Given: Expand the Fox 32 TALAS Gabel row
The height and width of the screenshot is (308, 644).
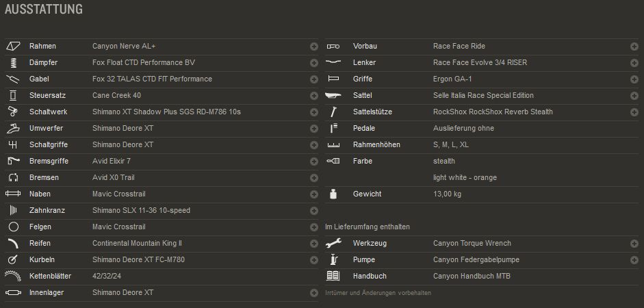Looking at the screenshot, I should coord(313,79).
